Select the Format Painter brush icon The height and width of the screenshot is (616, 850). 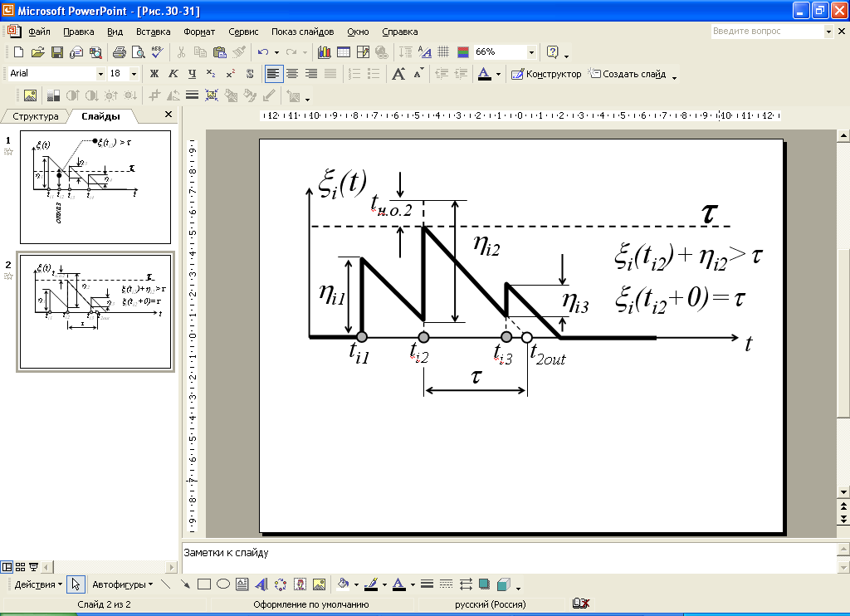(x=238, y=52)
